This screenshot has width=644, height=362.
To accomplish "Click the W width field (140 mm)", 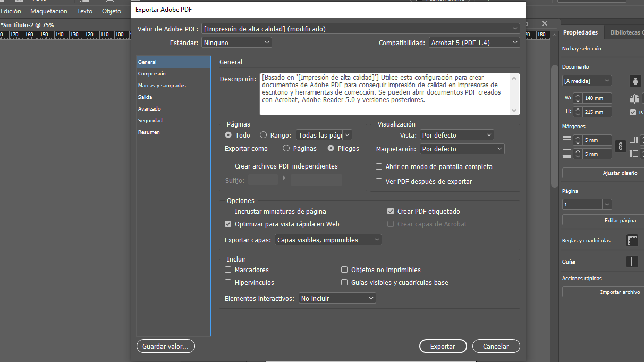I will pos(597,98).
